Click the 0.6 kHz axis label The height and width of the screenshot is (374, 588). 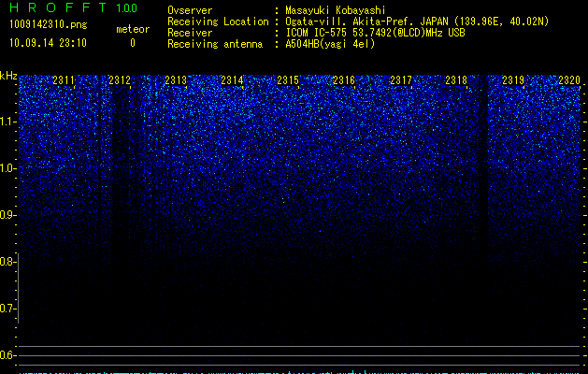click(x=7, y=355)
